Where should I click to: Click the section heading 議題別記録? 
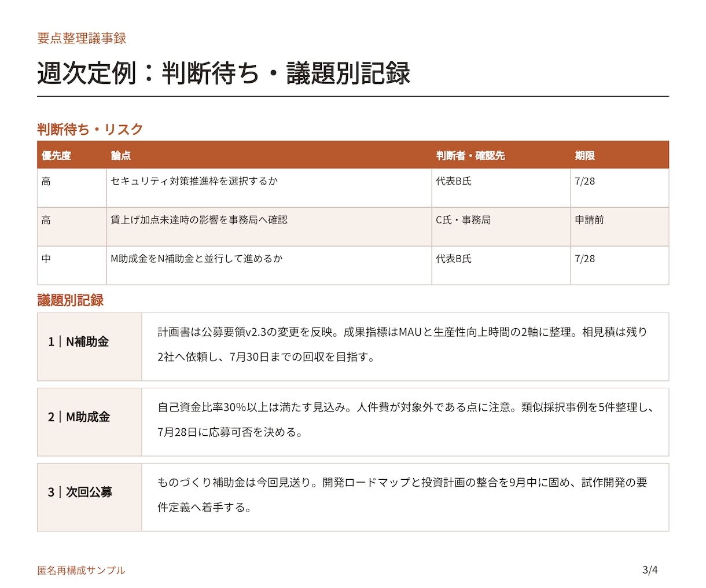click(x=70, y=300)
